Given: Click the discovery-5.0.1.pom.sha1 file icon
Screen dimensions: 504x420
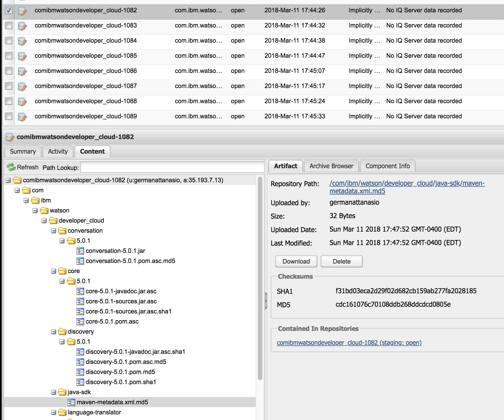Looking at the screenshot, I should [80, 382].
